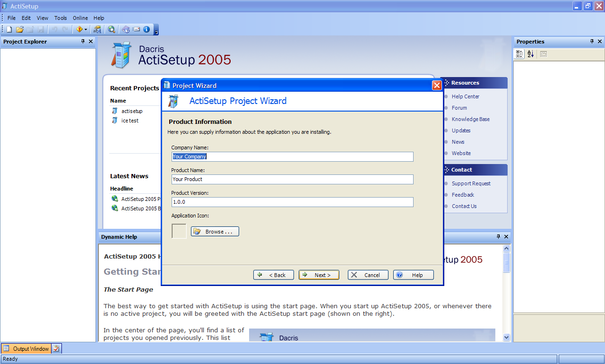Viewport: 605px width, 364px height.
Task: Create a new project from the toolbar
Action: point(9,29)
